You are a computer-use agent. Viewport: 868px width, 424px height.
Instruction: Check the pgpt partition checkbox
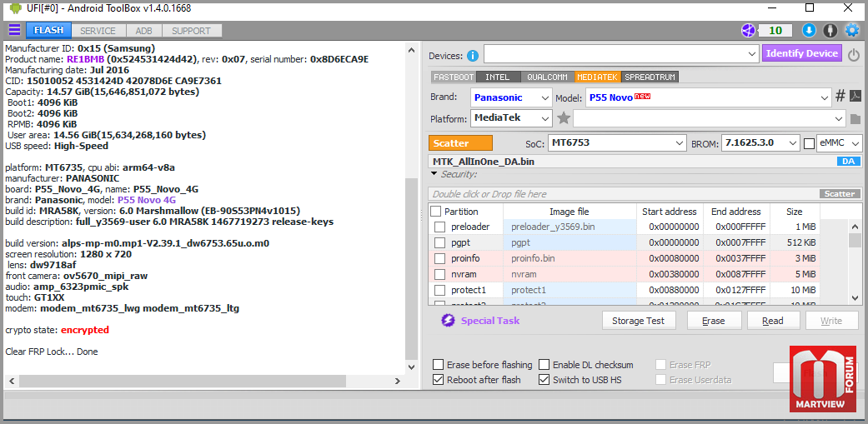439,242
